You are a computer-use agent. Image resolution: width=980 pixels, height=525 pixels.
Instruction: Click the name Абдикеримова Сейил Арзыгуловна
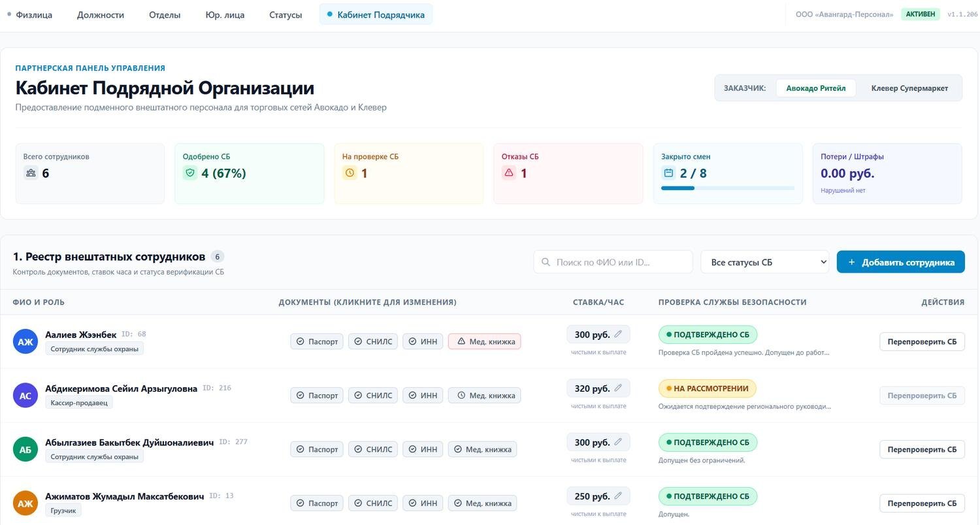121,388
